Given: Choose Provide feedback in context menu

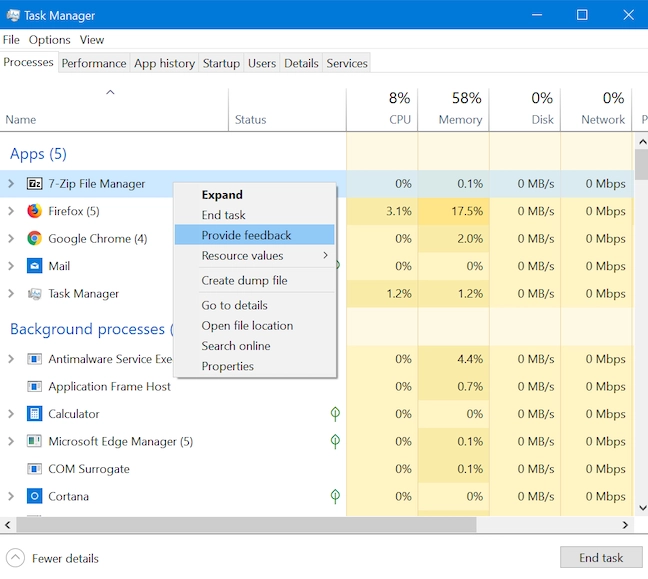Looking at the screenshot, I should (x=255, y=235).
